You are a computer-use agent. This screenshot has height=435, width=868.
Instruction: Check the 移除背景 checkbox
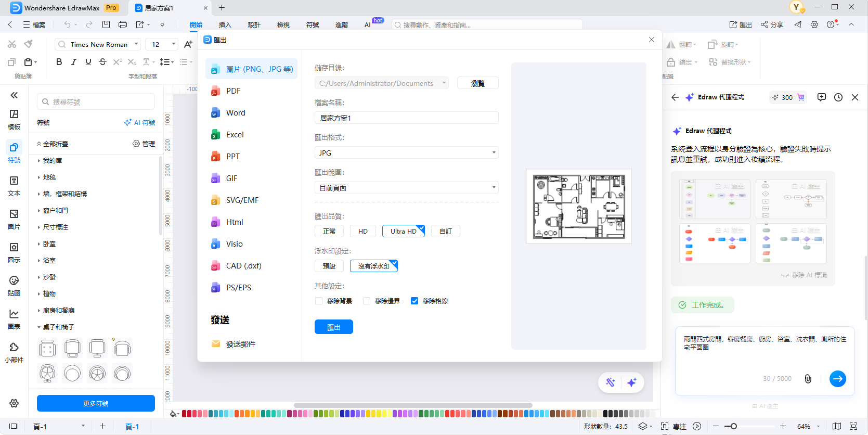pyautogui.click(x=319, y=301)
